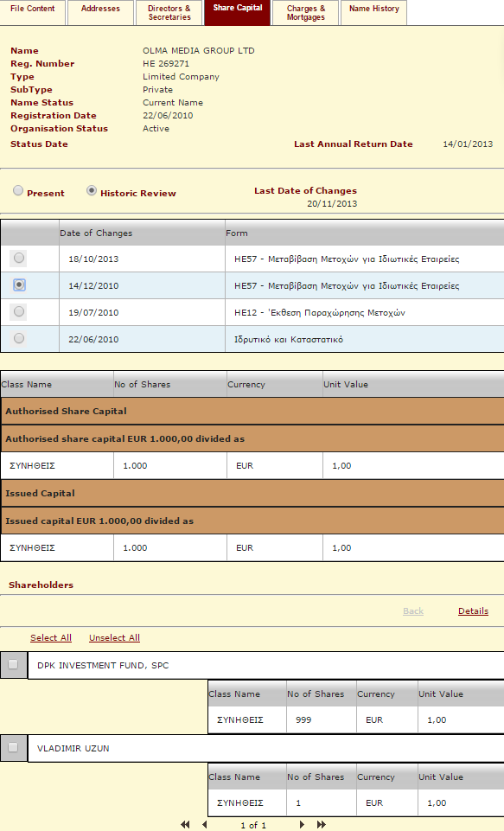This screenshot has height=831, width=504.
Task: Switch to Directors & Secretaries tab
Action: tap(169, 12)
